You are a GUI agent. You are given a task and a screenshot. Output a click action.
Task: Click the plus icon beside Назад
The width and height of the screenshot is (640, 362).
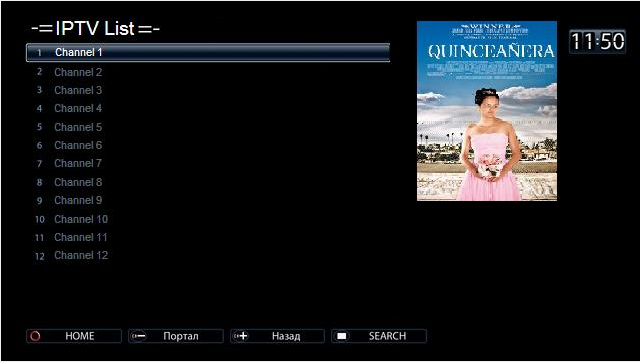(241, 336)
